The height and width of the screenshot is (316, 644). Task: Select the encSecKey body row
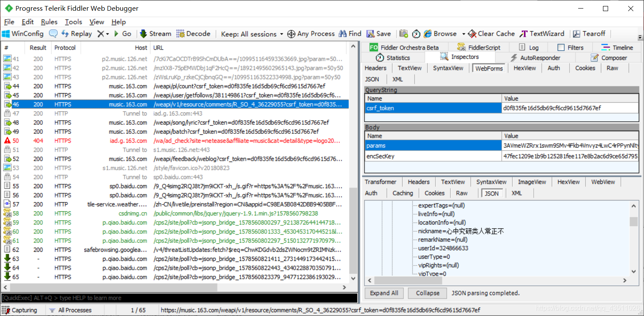tap(503, 156)
